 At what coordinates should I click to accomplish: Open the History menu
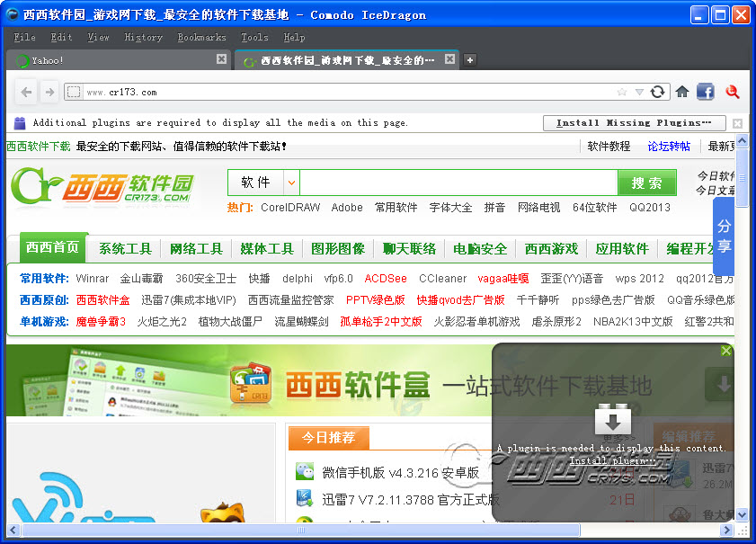(x=143, y=37)
